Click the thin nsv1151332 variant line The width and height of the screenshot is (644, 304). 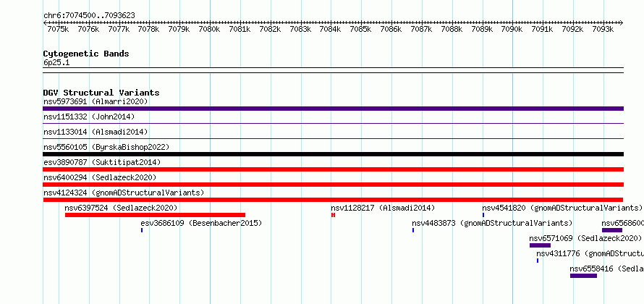tap(333, 124)
